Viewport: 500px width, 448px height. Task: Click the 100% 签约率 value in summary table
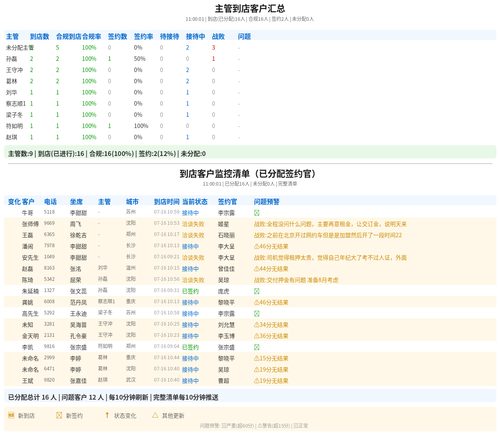(x=141, y=126)
